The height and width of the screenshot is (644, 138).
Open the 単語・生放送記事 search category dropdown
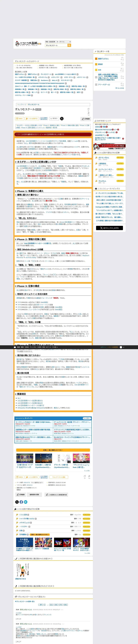(x=52, y=42)
